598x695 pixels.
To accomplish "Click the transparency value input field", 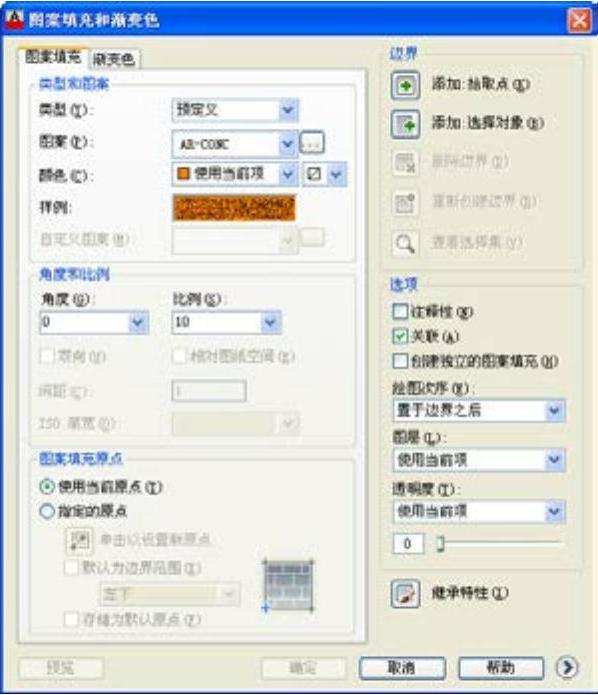I will pyautogui.click(x=408, y=543).
